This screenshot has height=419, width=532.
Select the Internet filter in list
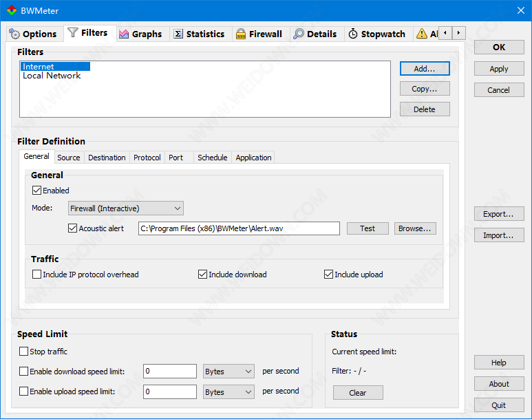click(55, 67)
